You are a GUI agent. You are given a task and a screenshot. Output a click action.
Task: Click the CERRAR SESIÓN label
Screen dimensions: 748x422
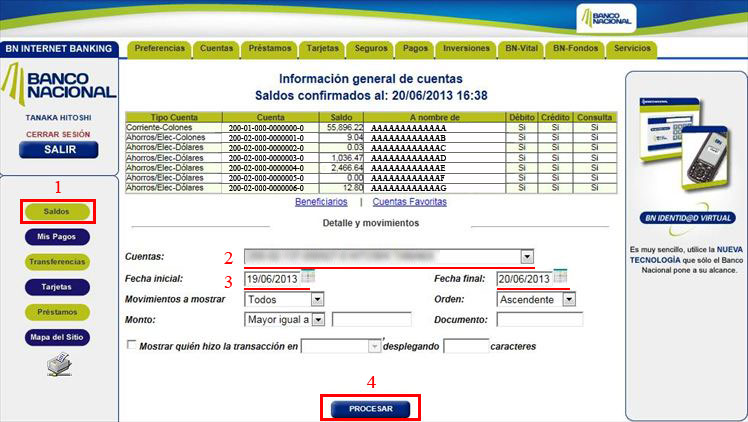point(58,134)
